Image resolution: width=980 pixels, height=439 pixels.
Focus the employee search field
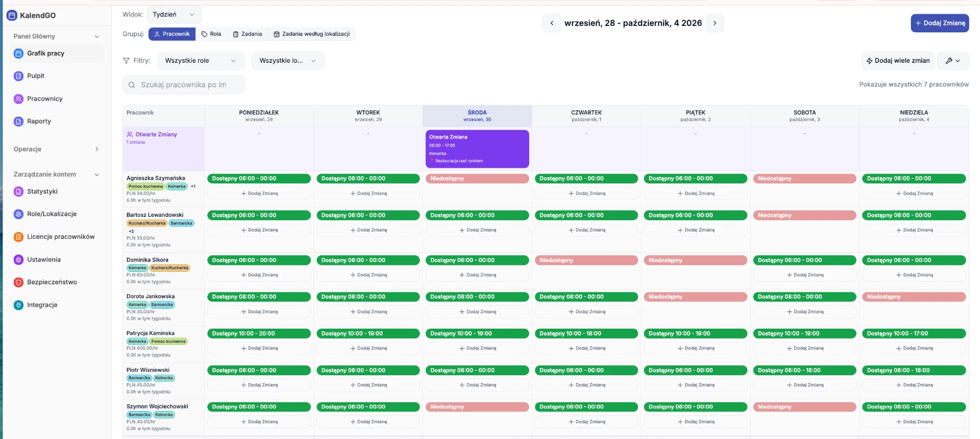click(x=183, y=85)
